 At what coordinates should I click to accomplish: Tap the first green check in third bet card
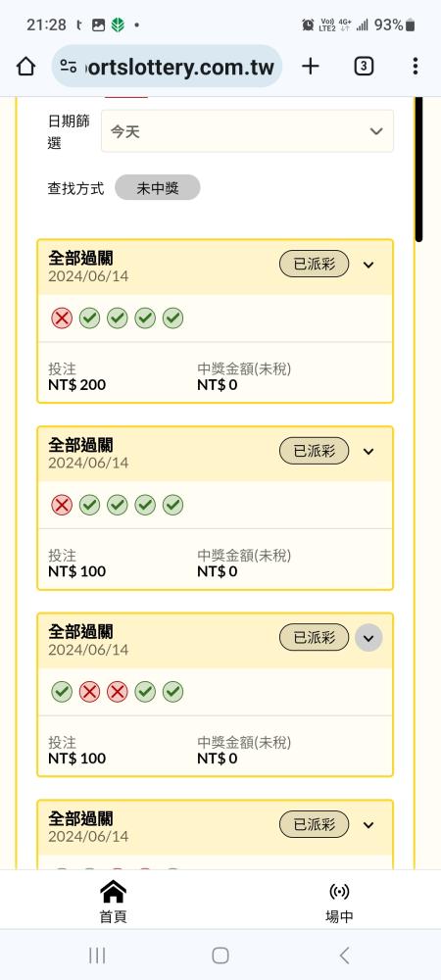[62, 692]
